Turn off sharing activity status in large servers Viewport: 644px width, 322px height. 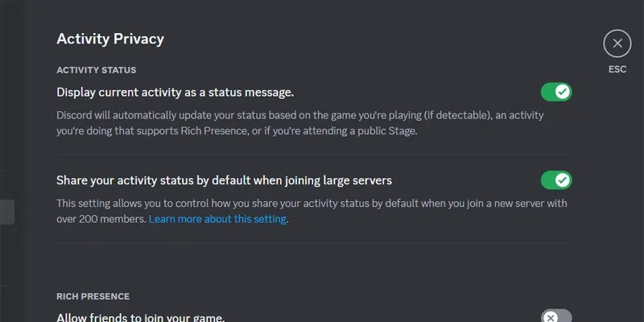point(555,180)
